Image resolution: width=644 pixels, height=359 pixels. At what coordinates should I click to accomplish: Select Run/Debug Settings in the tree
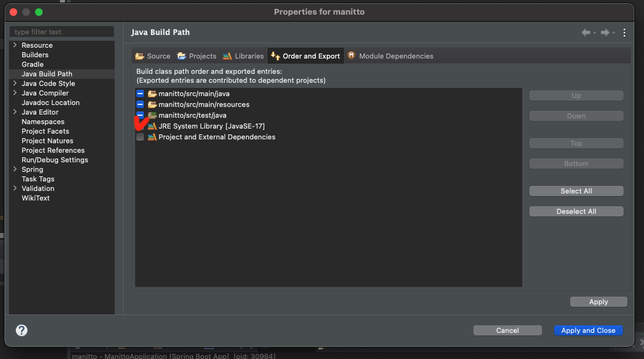point(55,160)
